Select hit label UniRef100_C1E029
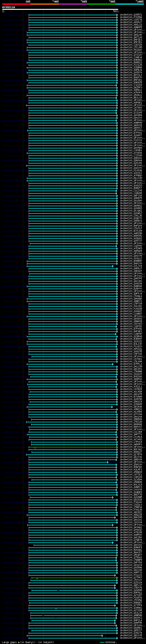146x644 pixels. tap(131, 45)
